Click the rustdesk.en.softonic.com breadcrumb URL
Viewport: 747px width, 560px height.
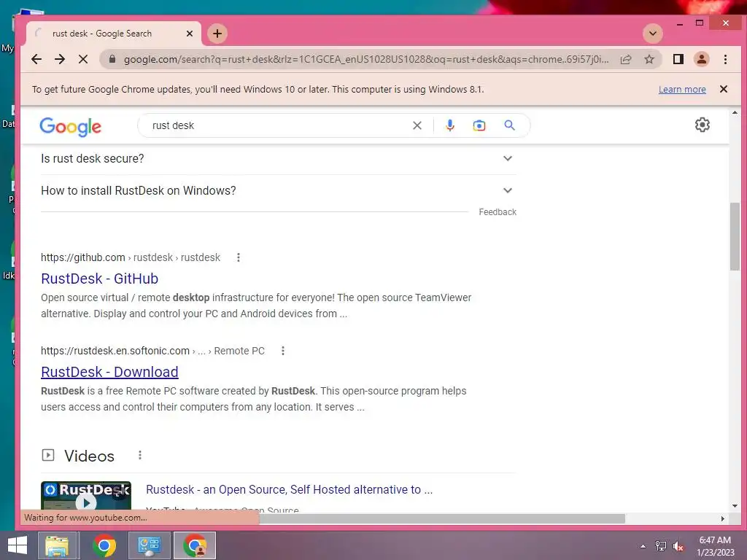pyautogui.click(x=152, y=351)
